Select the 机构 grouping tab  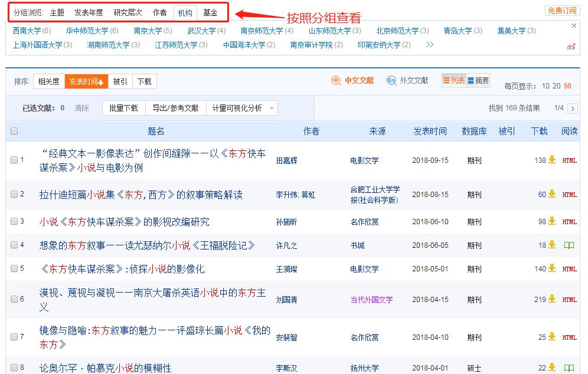click(x=185, y=13)
